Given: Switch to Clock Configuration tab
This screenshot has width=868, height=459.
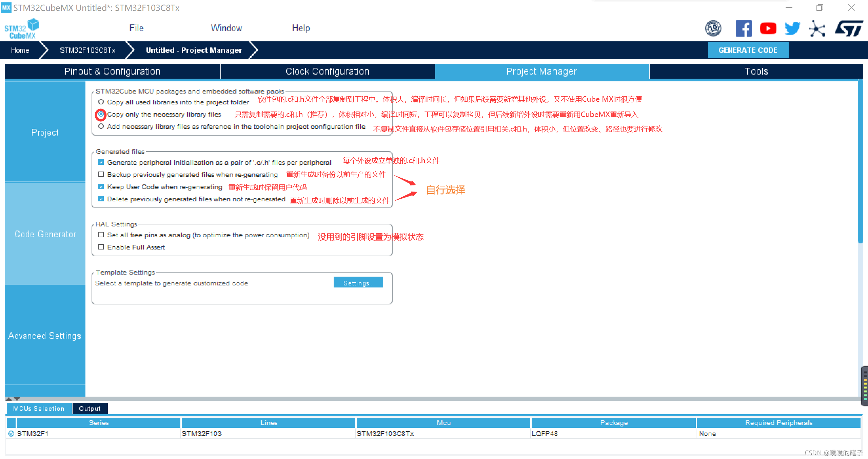Looking at the screenshot, I should (327, 71).
